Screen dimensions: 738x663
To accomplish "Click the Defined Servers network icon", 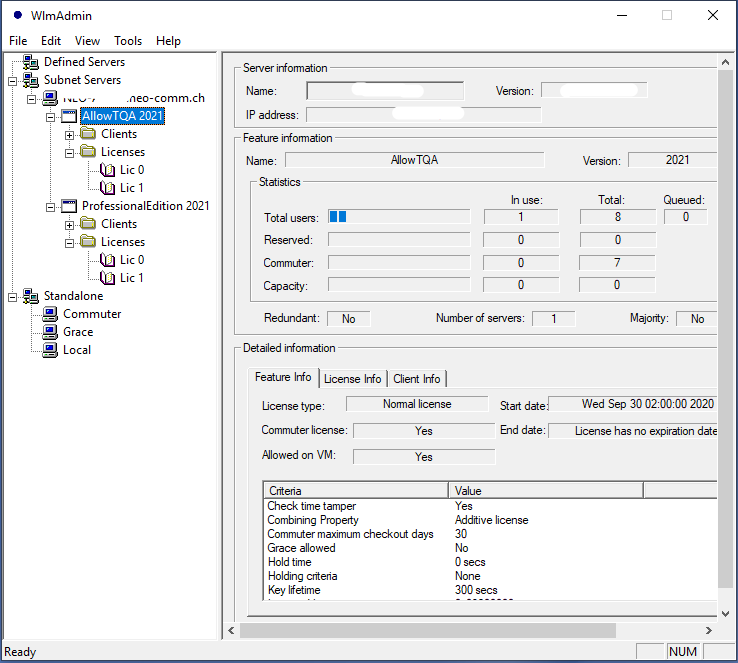I will coord(31,62).
